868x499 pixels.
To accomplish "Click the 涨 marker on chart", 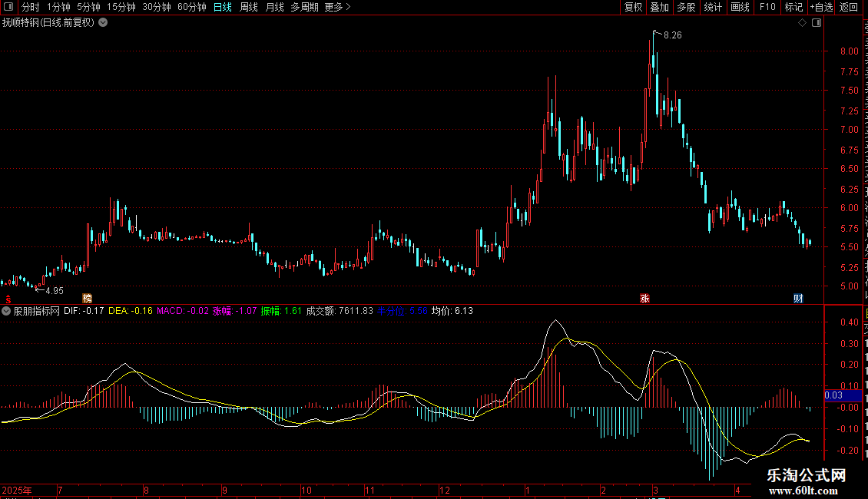I will pos(644,298).
